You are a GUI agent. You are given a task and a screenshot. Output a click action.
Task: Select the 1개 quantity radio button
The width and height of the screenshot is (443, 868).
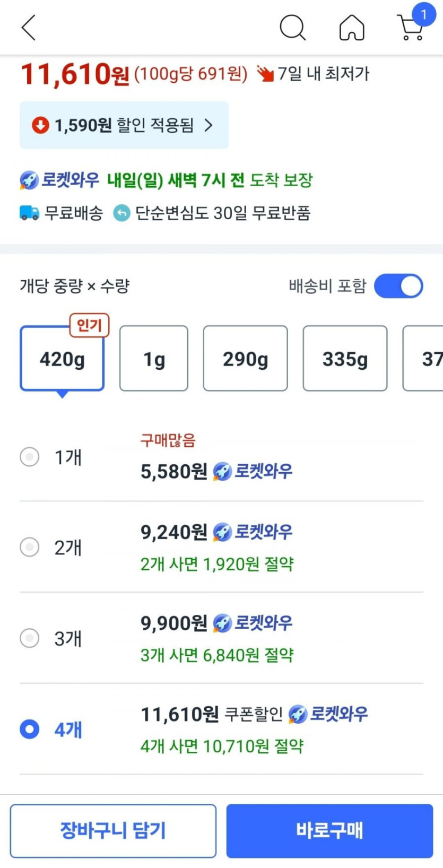[30, 456]
